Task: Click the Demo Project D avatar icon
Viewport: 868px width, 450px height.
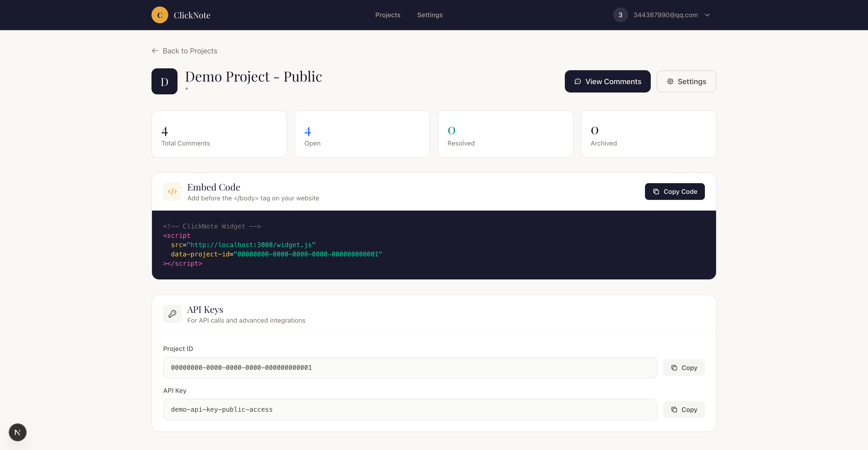Action: (164, 82)
